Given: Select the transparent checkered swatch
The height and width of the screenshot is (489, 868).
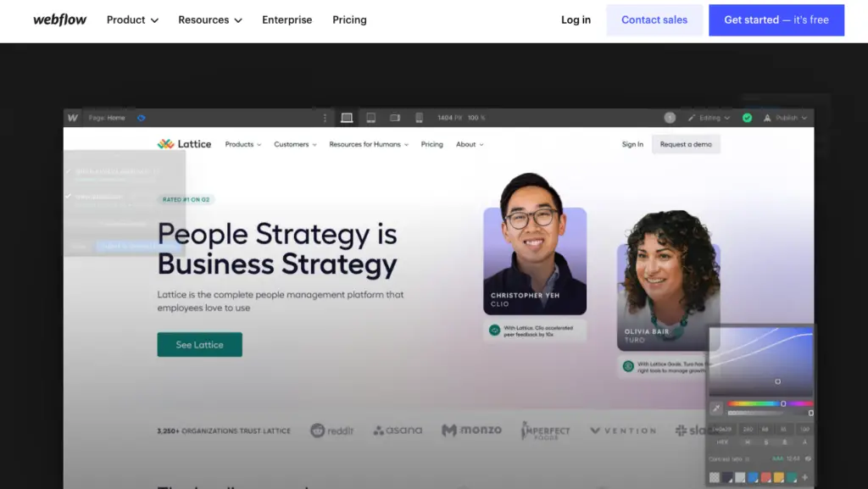Looking at the screenshot, I should [715, 477].
